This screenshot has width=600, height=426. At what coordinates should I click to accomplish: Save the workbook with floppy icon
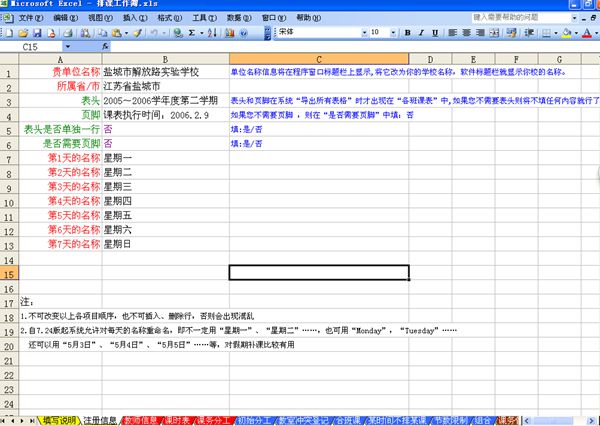coord(37,33)
